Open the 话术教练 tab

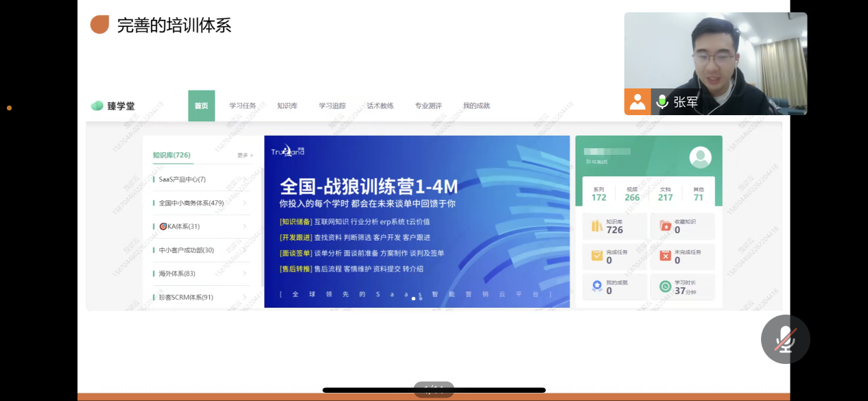380,106
